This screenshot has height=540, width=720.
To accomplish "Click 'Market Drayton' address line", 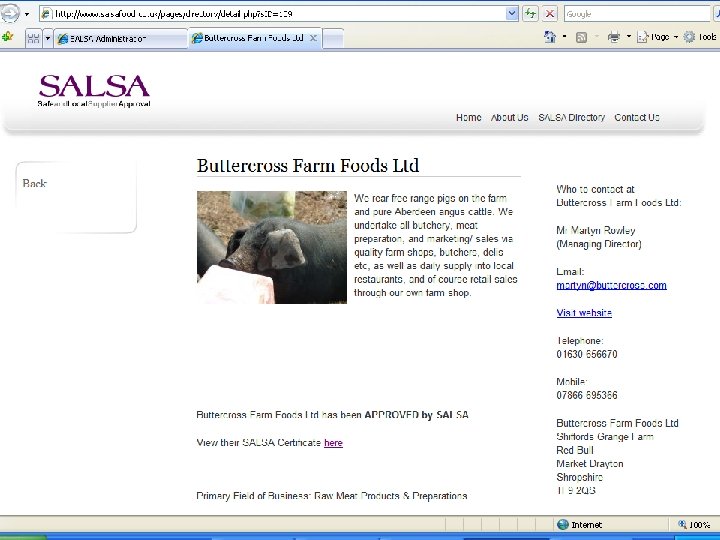I will (x=590, y=464).
